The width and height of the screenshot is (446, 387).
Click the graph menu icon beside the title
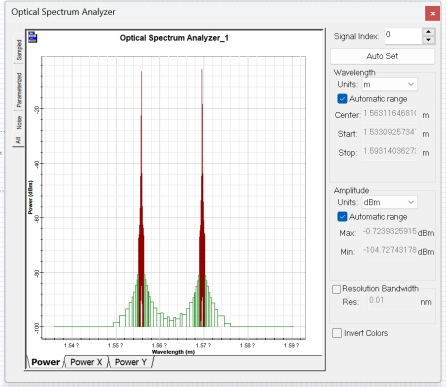(x=32, y=37)
